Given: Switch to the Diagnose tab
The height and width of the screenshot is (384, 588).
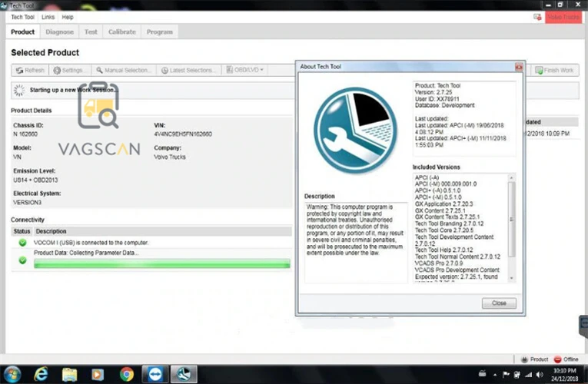Looking at the screenshot, I should [x=60, y=31].
